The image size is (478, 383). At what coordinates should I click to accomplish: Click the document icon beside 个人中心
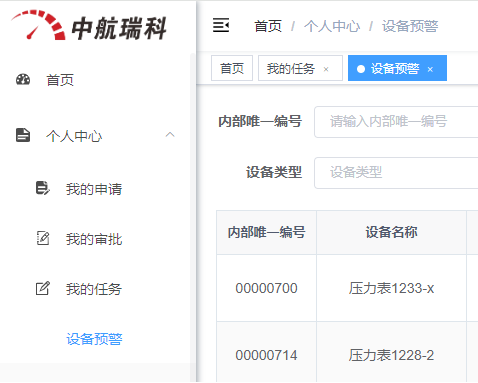(x=23, y=135)
